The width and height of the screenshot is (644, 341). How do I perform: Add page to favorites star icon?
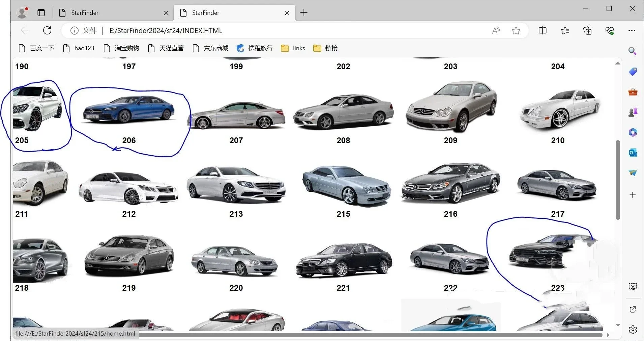click(x=516, y=31)
